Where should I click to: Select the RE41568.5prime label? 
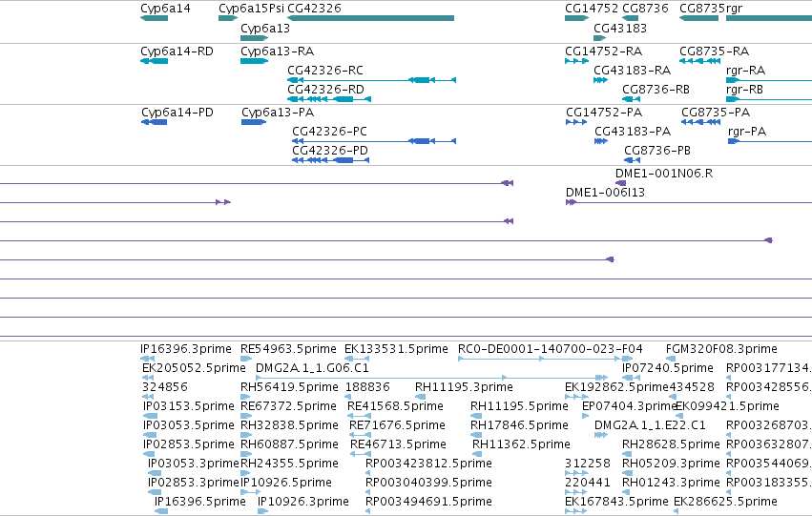[x=395, y=406]
